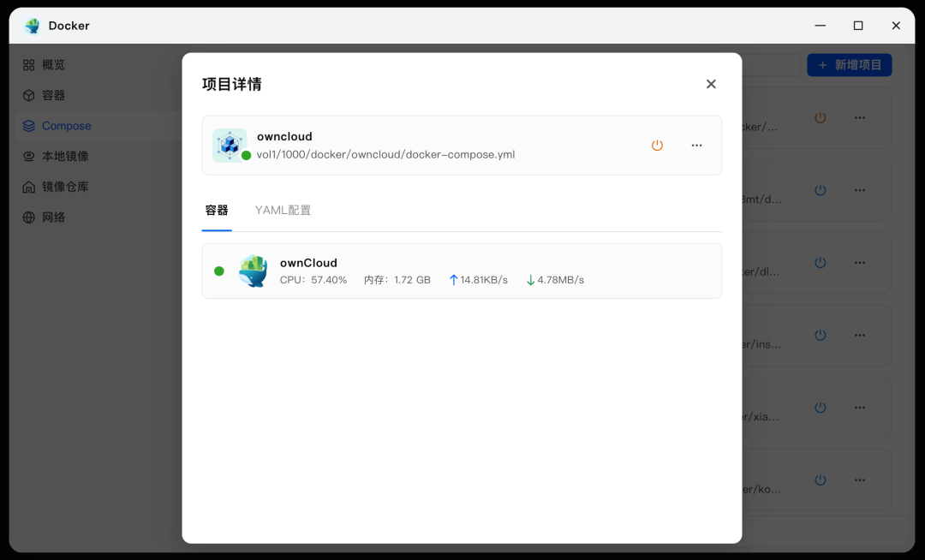This screenshot has width=925, height=560.
Task: Close the project details dialog
Action: click(711, 84)
